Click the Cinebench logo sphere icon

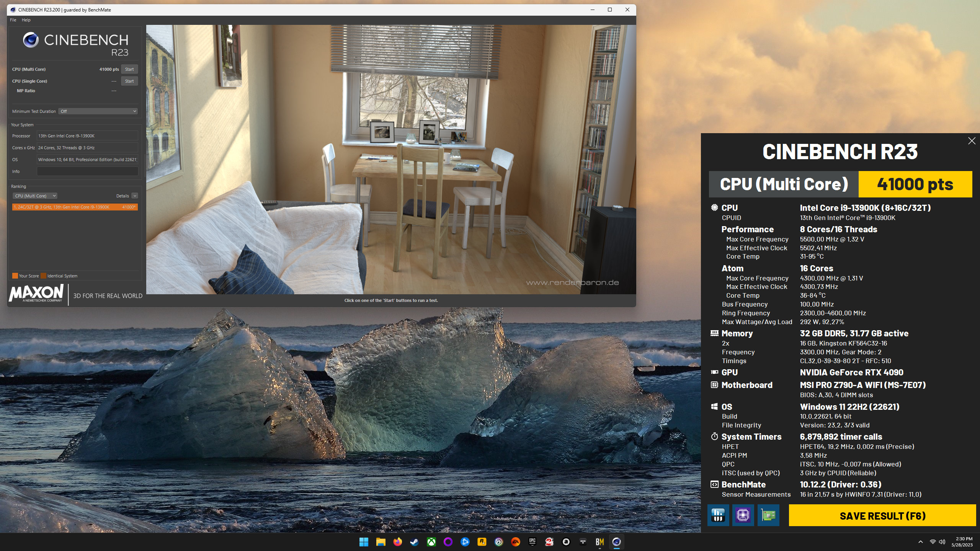coord(31,40)
